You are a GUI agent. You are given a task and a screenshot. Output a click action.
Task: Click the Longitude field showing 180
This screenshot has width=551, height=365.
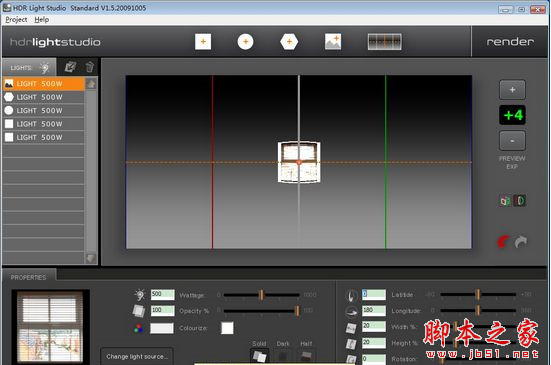coord(374,310)
